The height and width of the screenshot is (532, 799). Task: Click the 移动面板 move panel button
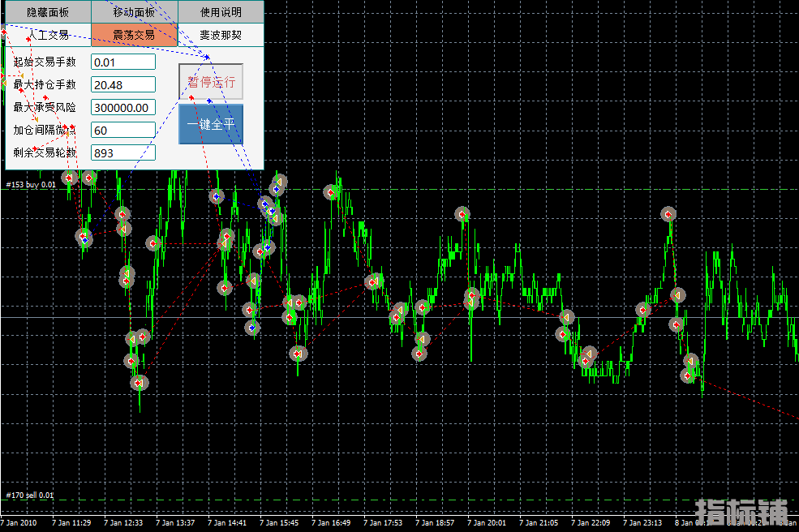134,12
